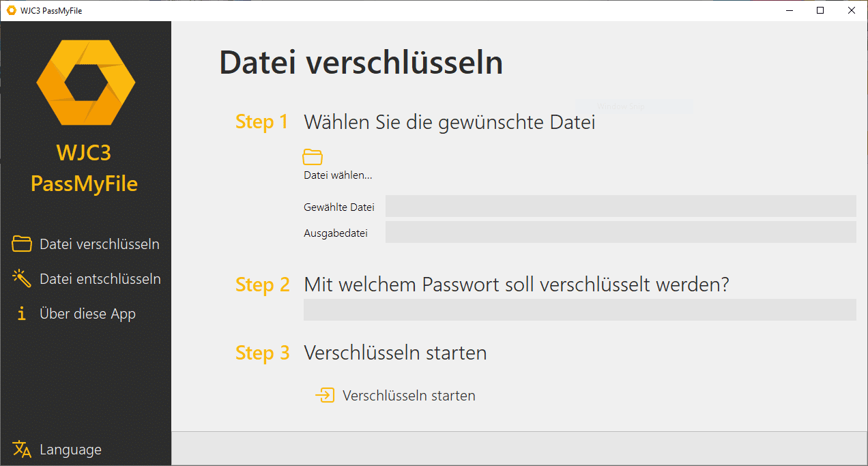Open "Datei wählen..." to pick a file
Image resolution: width=868 pixels, height=466 pixels.
pos(338,175)
